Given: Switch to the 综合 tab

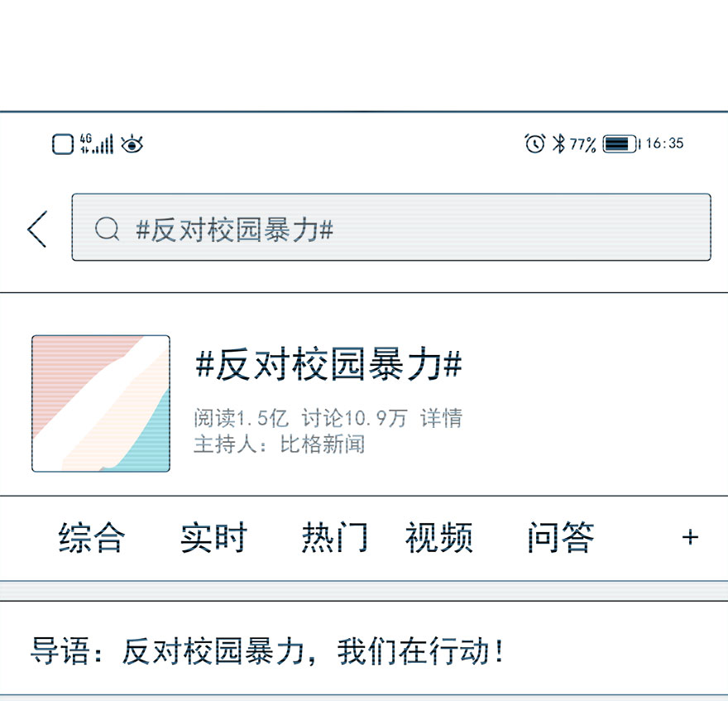Looking at the screenshot, I should pos(92,537).
